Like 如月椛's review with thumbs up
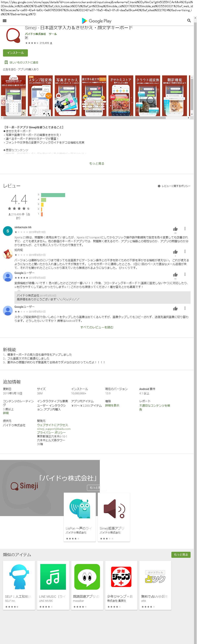The image size is (197, 644). 175,252
